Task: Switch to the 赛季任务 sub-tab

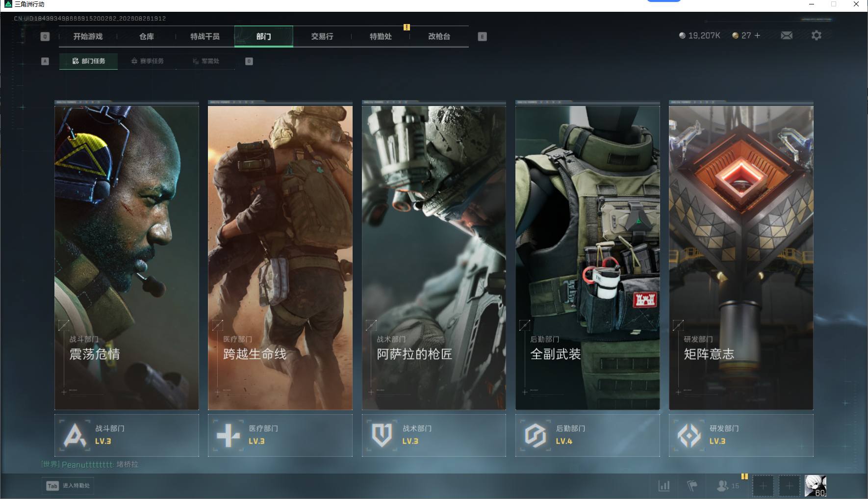Action: 147,61
